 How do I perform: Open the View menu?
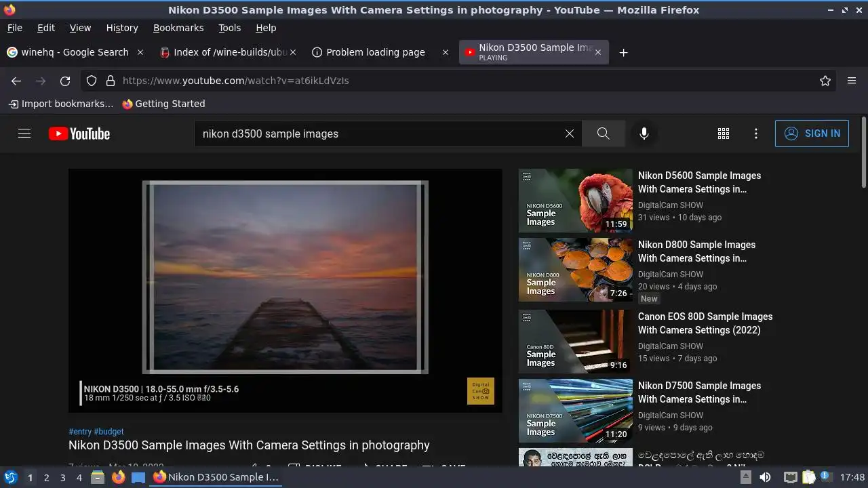pyautogui.click(x=80, y=28)
